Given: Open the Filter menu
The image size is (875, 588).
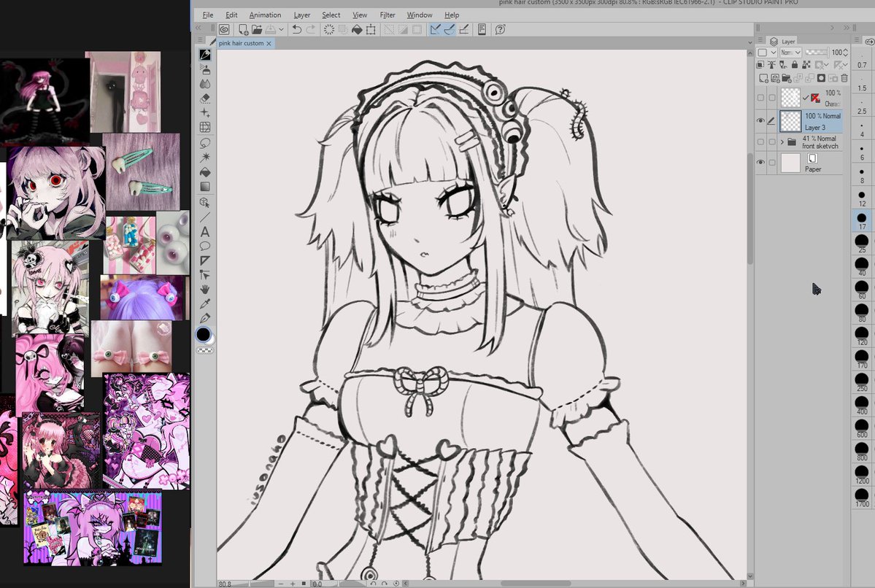Looking at the screenshot, I should coord(388,15).
